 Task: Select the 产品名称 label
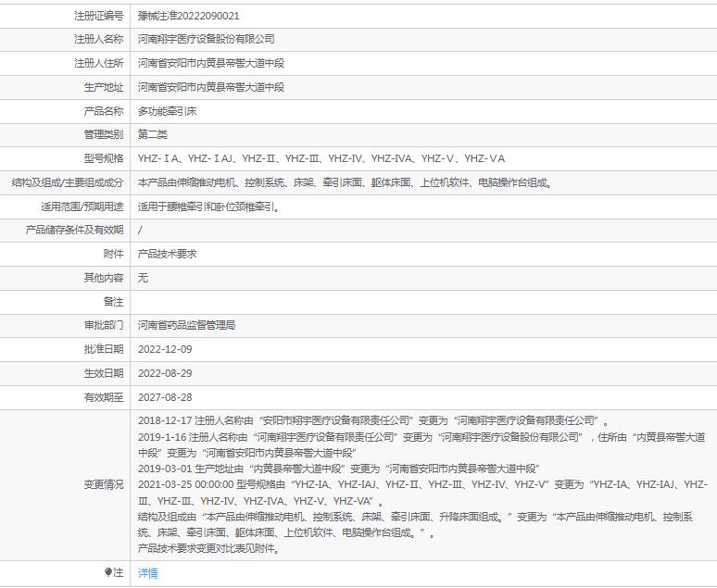click(104, 111)
